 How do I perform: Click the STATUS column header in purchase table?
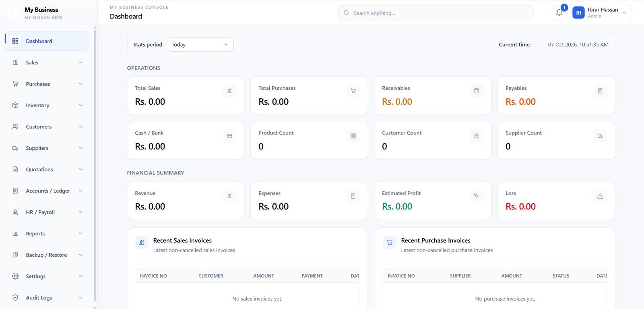coord(561,276)
